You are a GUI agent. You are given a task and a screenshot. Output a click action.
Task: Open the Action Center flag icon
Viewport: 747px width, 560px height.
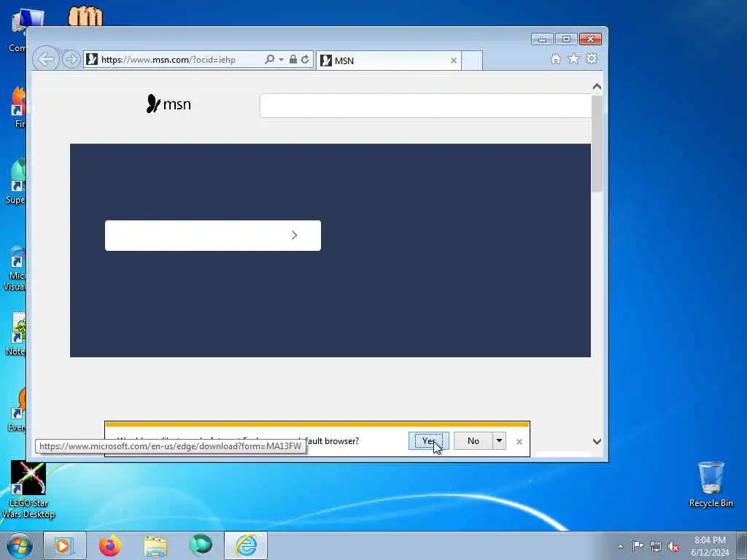point(638,545)
